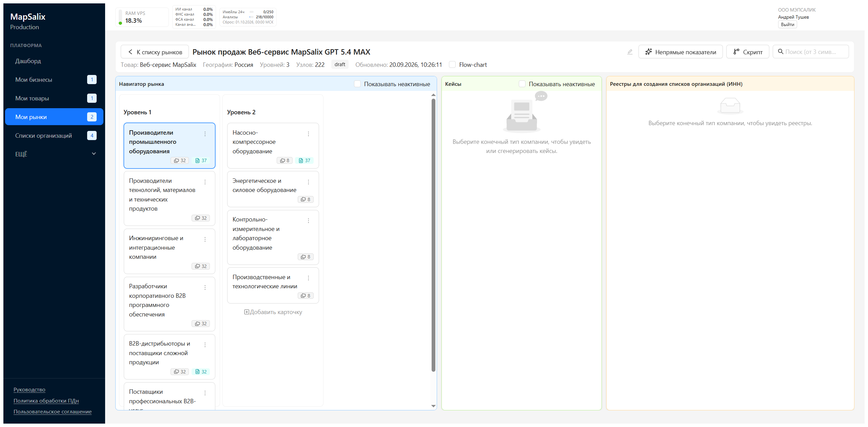Click the Имейлы 24ч progress bar
This screenshot has width=868, height=427.
pyautogui.click(x=252, y=12)
